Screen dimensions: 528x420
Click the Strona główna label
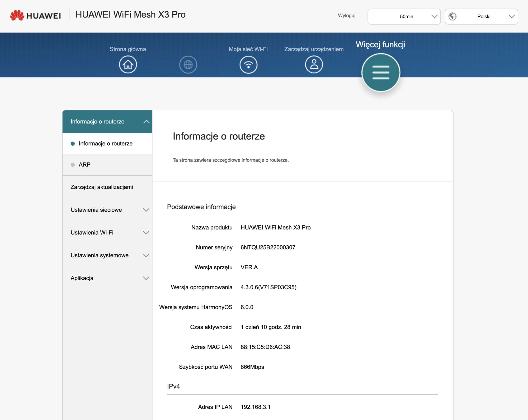128,49
